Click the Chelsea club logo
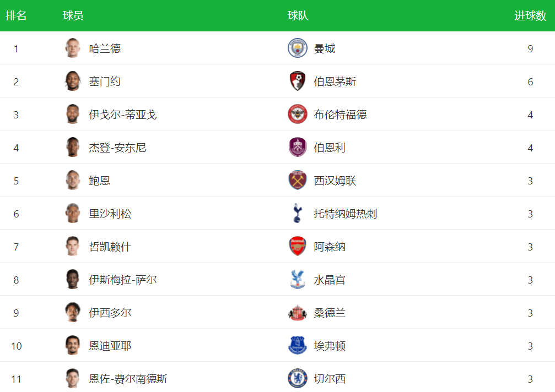Screen dimensions: 555x392 tap(297, 379)
